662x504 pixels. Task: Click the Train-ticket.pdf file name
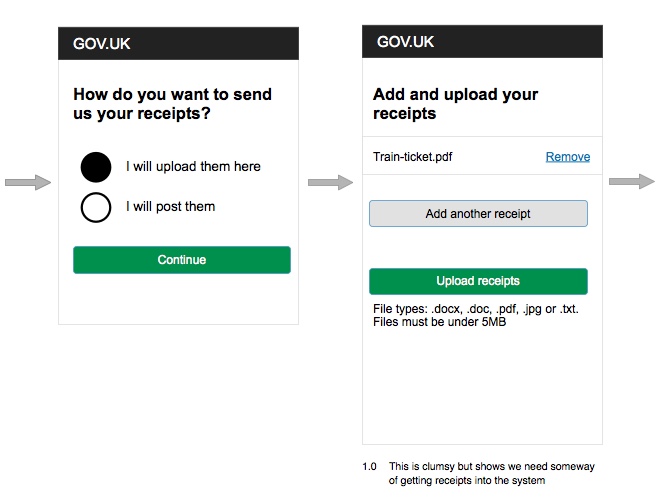pyautogui.click(x=413, y=157)
